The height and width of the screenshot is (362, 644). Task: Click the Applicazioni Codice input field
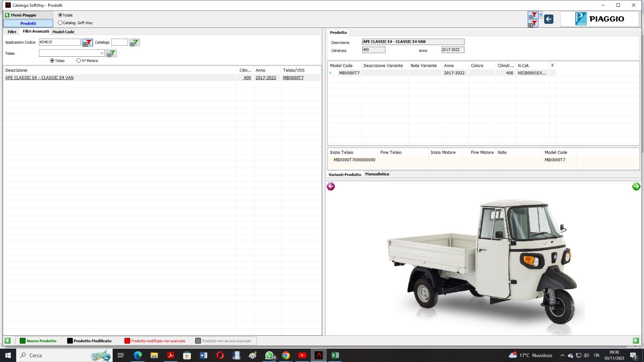60,42
